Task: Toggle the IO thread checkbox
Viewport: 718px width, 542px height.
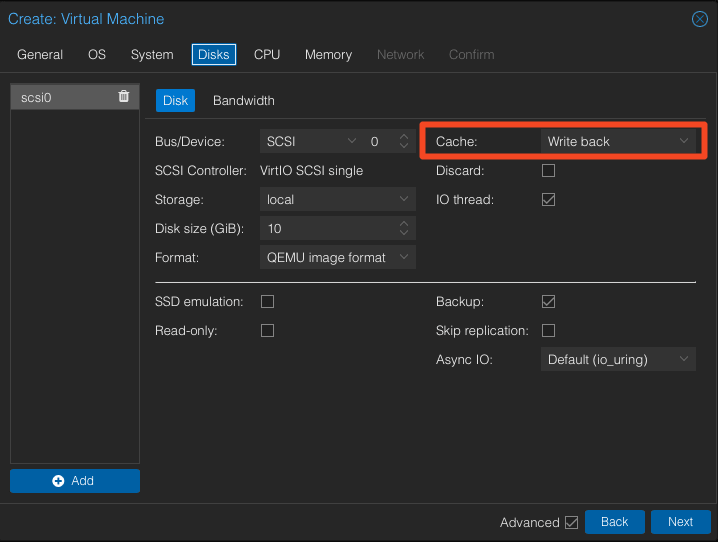Action: pos(548,200)
